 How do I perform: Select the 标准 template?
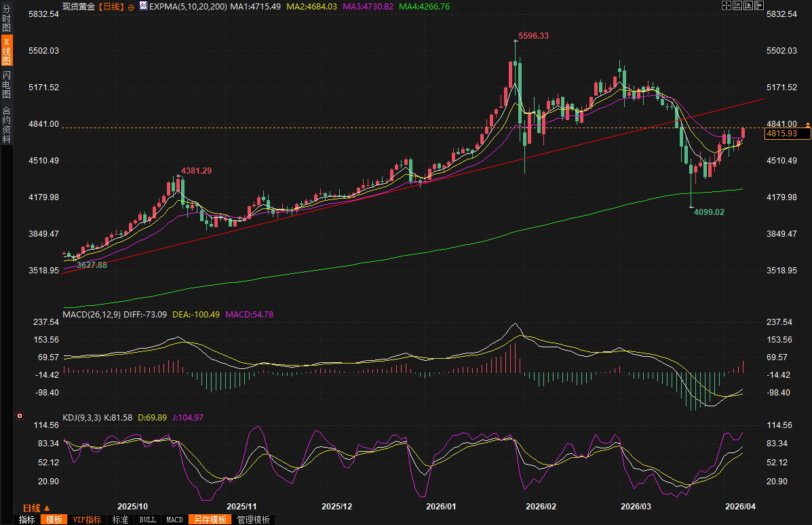coord(120,520)
